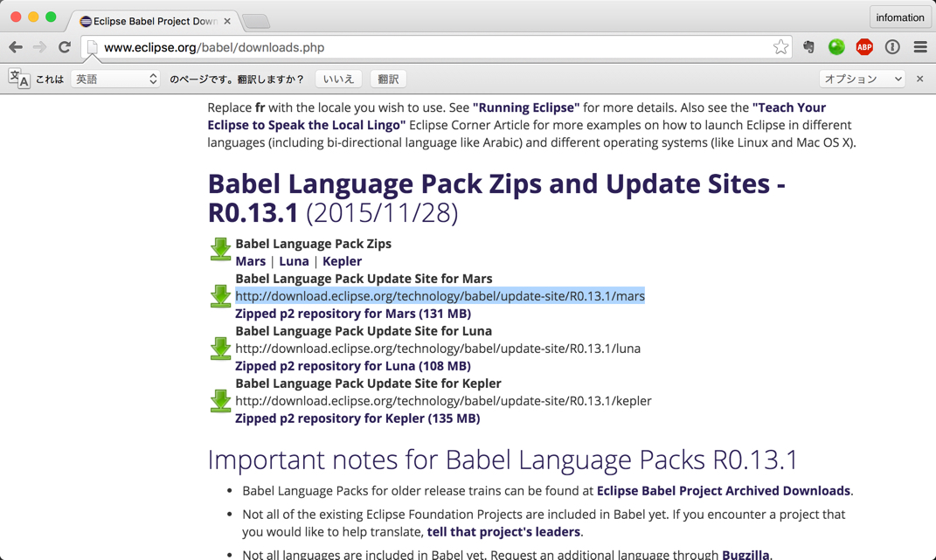
Task: Expand the オプション options dropdown
Action: tap(862, 79)
